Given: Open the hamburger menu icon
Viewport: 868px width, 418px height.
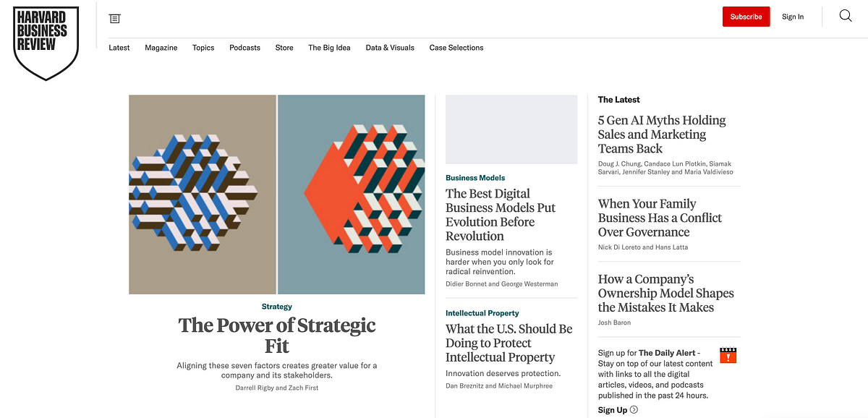Looking at the screenshot, I should [115, 18].
